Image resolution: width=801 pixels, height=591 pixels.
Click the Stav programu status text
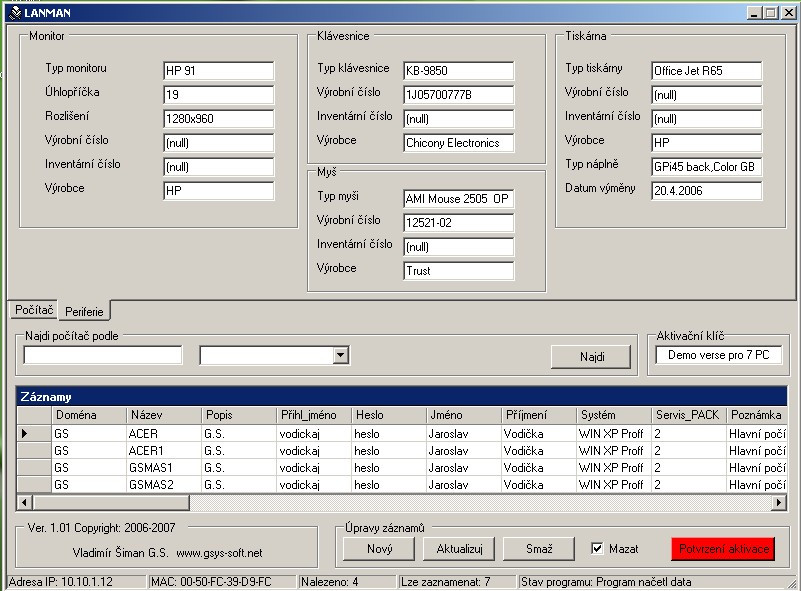coord(605,582)
